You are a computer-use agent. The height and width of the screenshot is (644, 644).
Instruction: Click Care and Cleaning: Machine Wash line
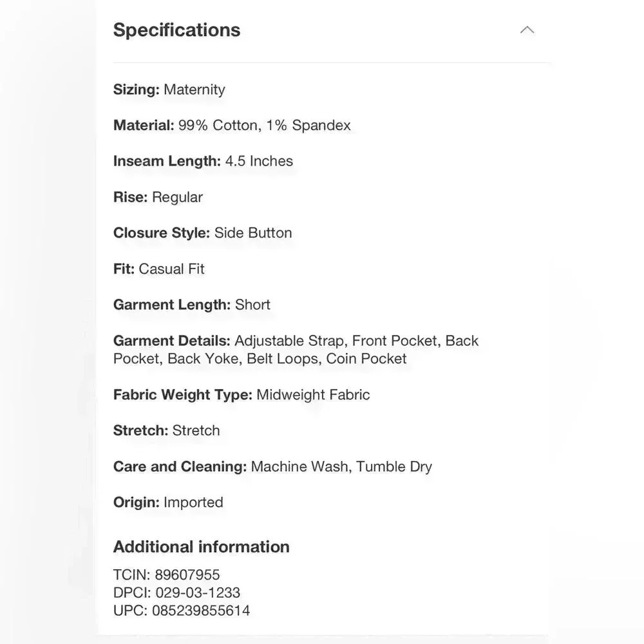(272, 466)
